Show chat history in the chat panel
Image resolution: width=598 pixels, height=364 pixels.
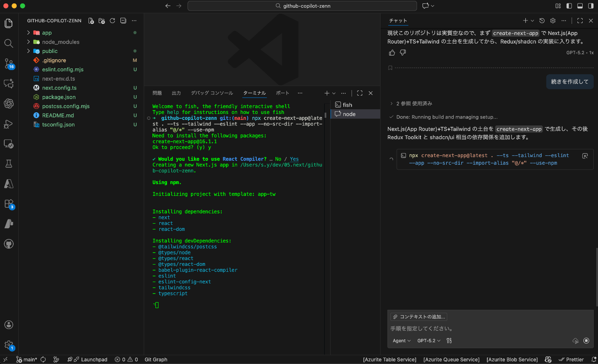click(542, 20)
